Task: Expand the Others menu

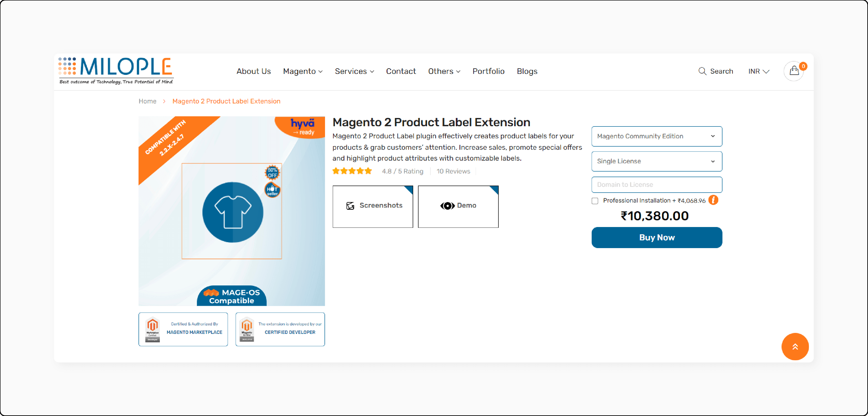Action: coord(444,71)
